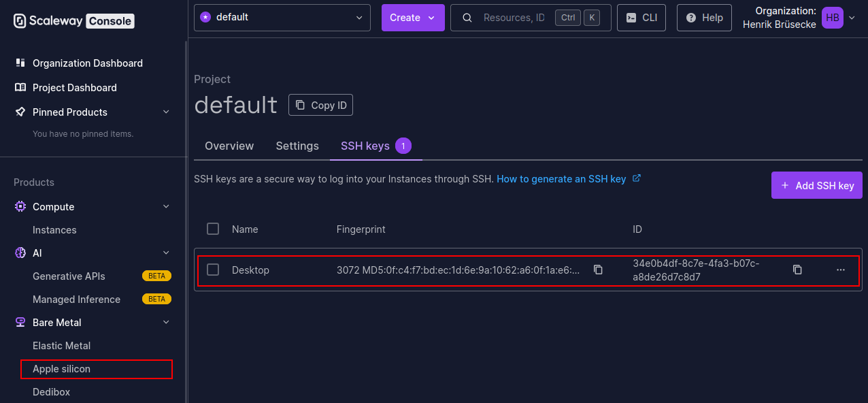Click the Name column header
The width and height of the screenshot is (868, 403).
(245, 229)
